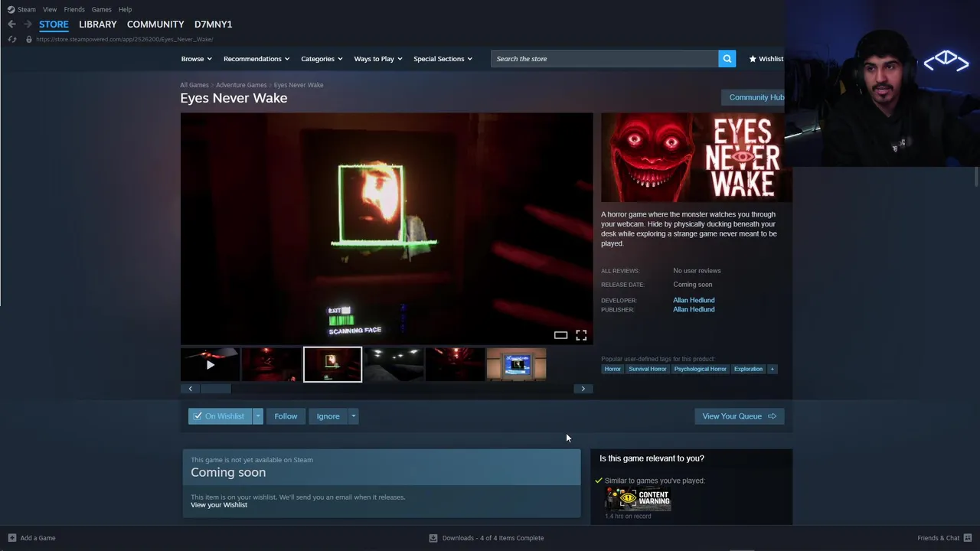
Task: Click the left arrow of the thumbnail strip
Action: point(190,389)
